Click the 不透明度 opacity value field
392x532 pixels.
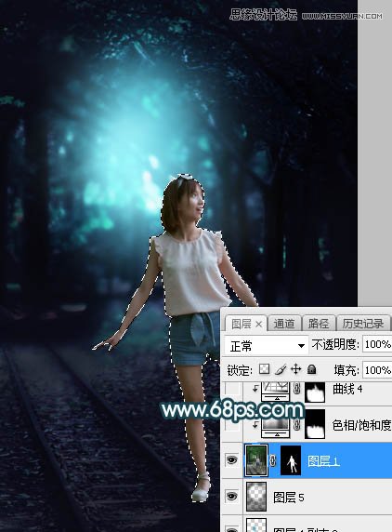point(377,345)
